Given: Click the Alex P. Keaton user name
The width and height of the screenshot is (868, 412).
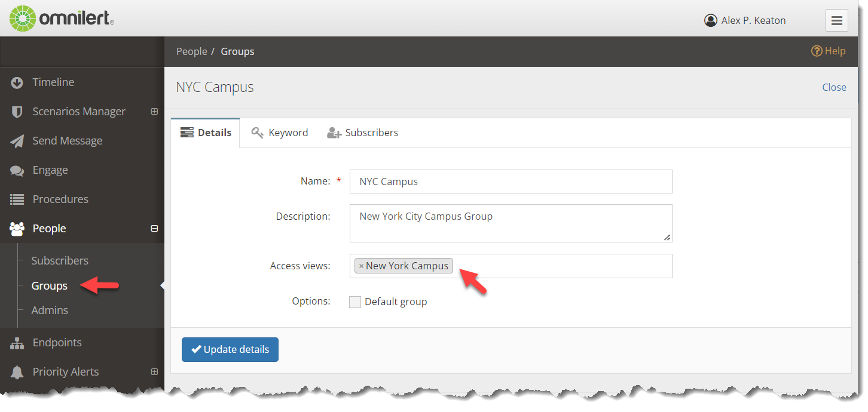Looking at the screenshot, I should pyautogui.click(x=753, y=20).
